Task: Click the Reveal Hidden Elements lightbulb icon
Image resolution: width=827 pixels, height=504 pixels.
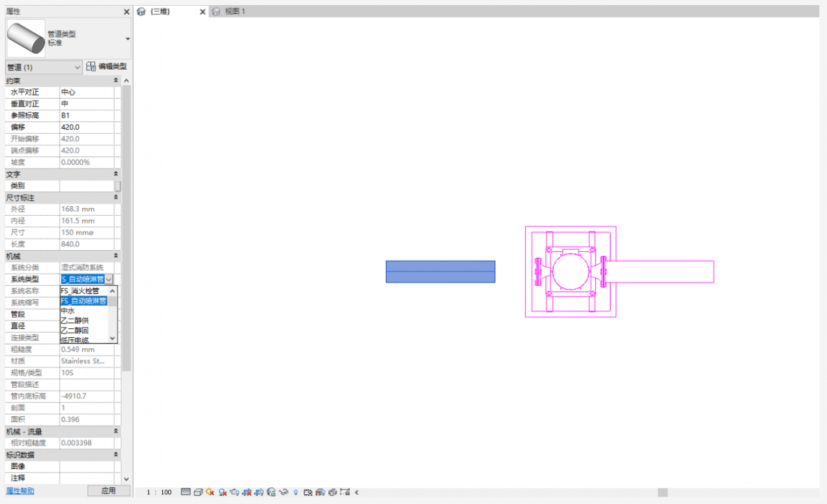Action: [x=296, y=492]
